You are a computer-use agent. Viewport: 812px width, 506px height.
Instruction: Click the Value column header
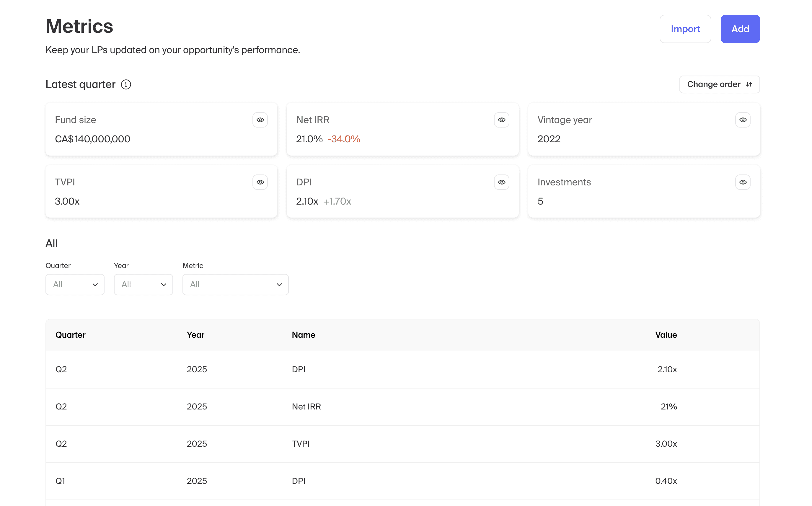click(x=666, y=335)
